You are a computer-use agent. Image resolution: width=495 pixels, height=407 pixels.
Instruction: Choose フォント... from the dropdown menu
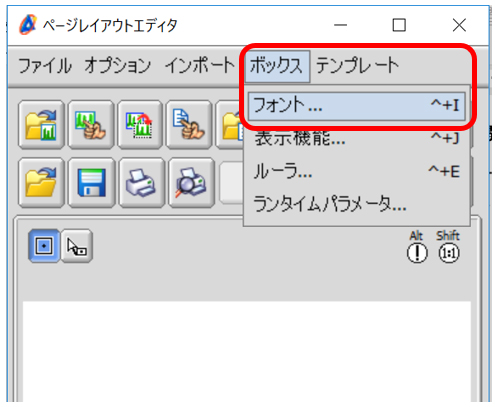coord(356,106)
